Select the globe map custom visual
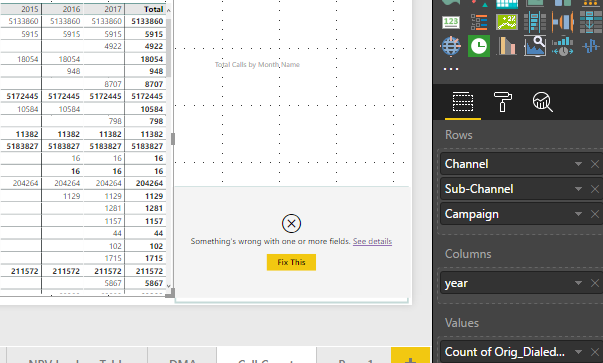The height and width of the screenshot is (363, 603). tap(451, 46)
